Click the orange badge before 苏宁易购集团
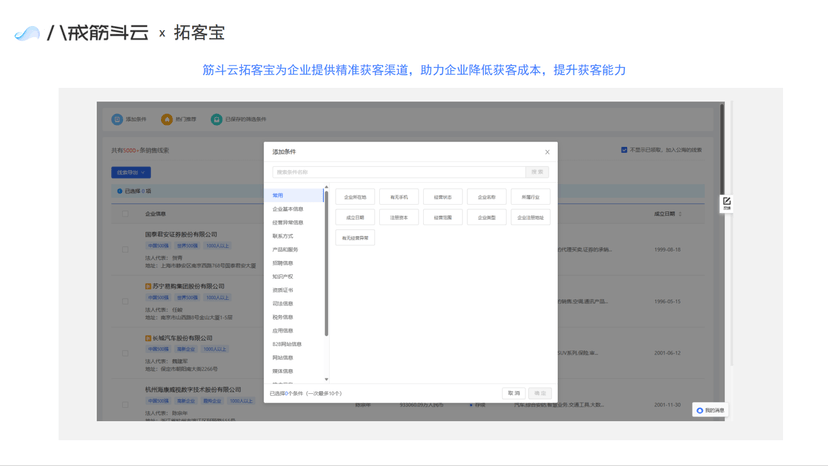Viewport: 828px width, 466px height. 148,286
